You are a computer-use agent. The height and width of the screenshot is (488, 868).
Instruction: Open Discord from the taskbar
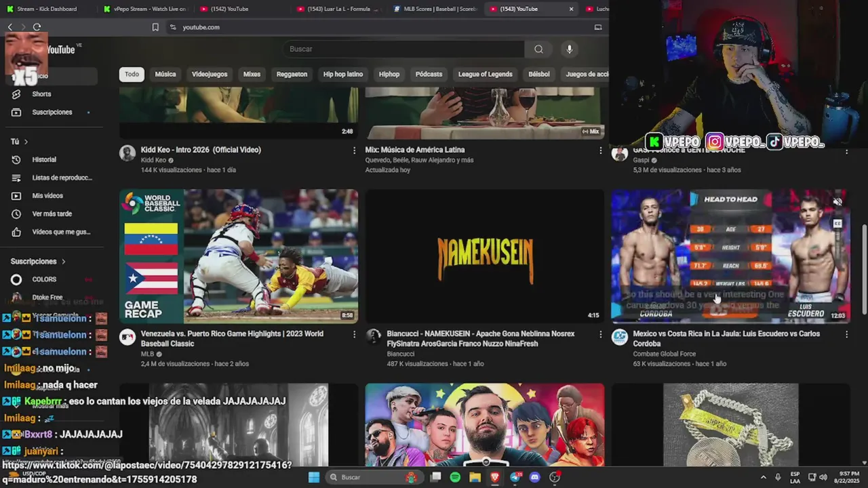534,477
